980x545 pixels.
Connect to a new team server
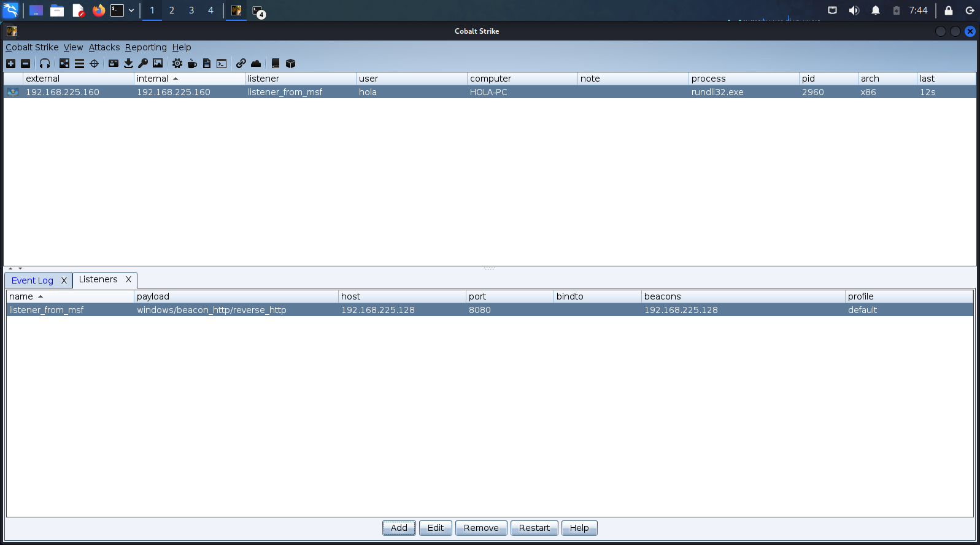click(x=10, y=63)
